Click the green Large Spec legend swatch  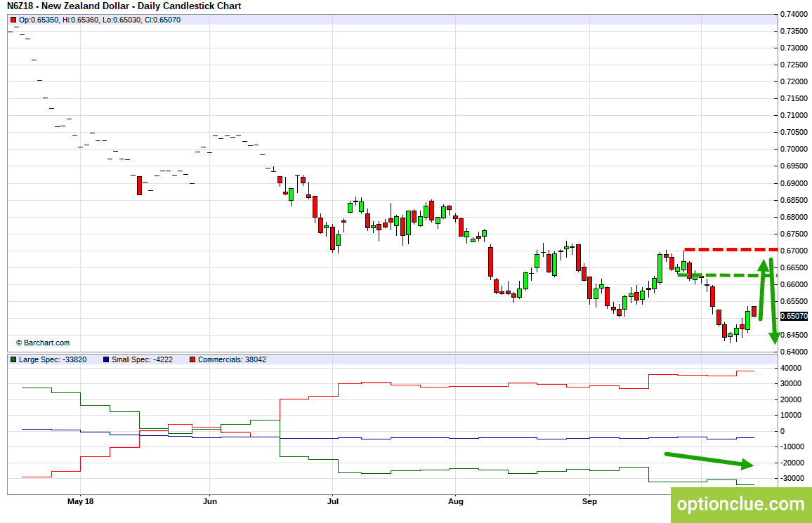click(13, 359)
